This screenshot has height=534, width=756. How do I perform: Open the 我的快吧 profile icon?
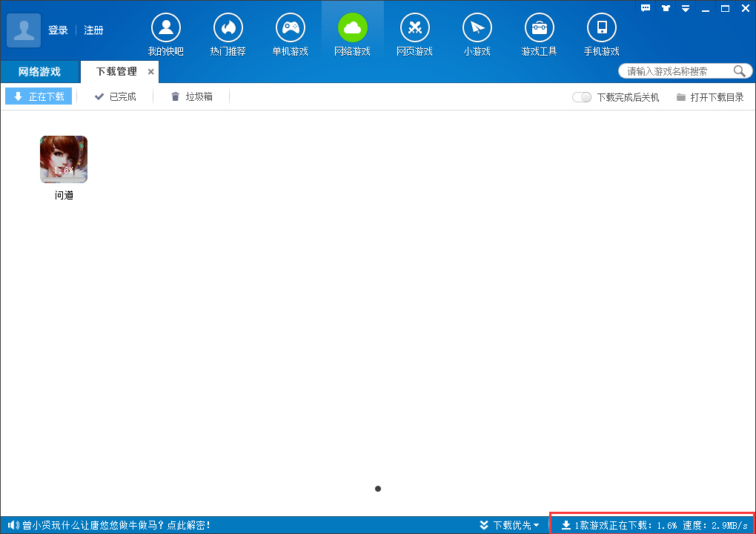[166, 28]
